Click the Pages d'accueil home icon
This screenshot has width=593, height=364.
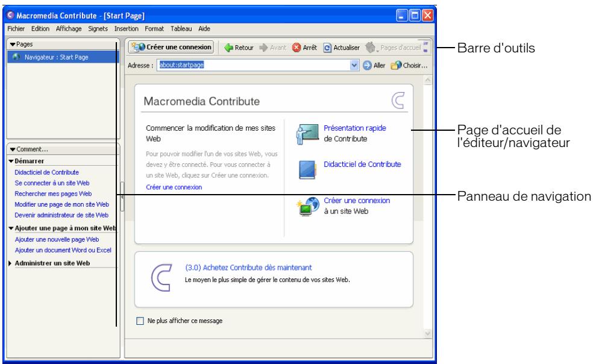click(x=371, y=48)
